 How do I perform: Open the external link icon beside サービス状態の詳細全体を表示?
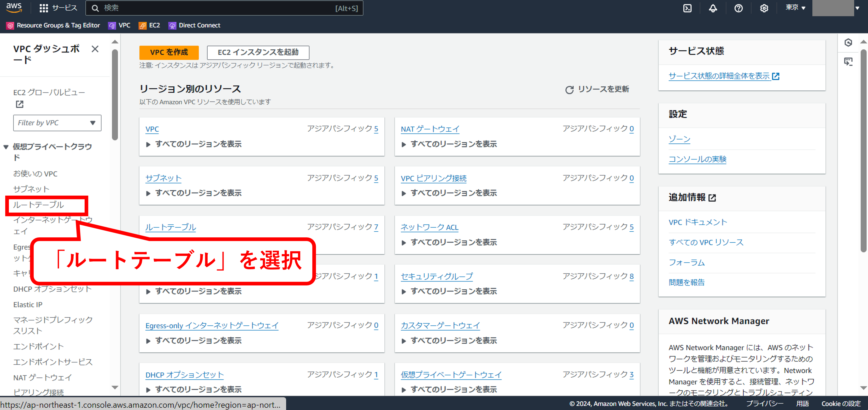[776, 76]
